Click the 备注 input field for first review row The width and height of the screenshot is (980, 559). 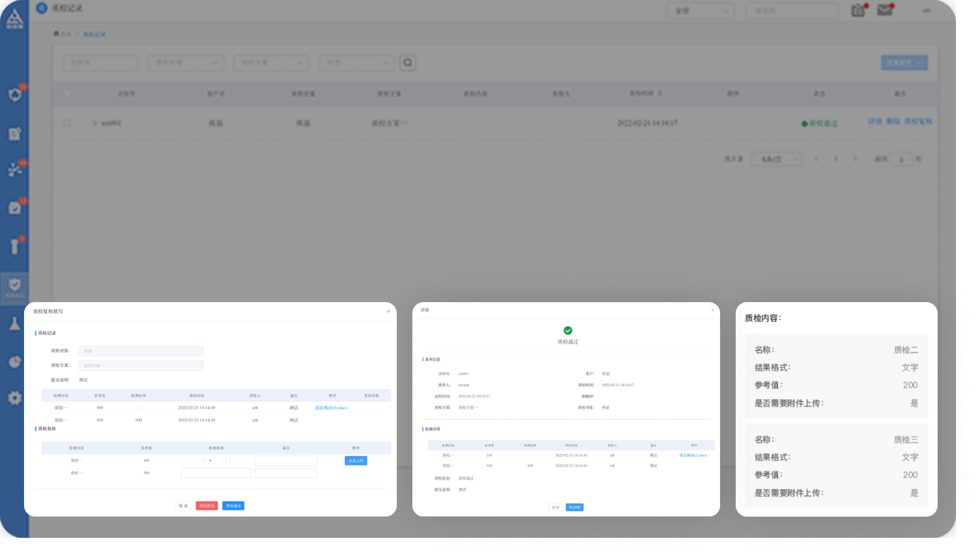(286, 460)
